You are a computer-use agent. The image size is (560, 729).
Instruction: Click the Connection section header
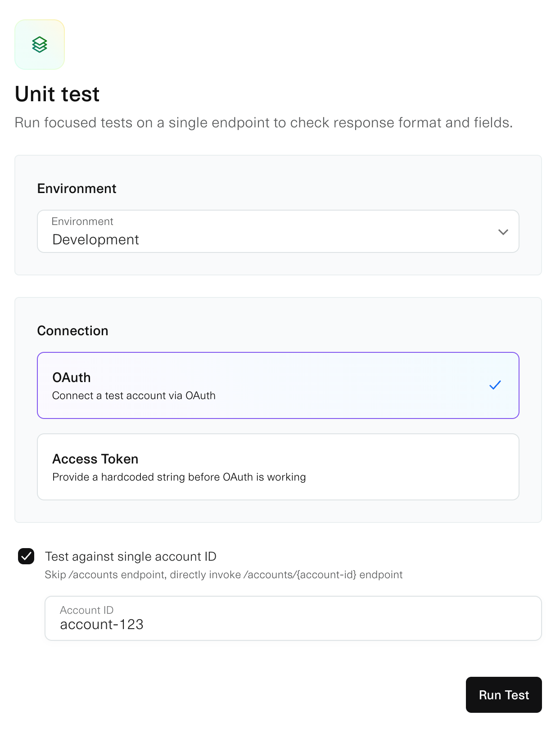[x=73, y=331]
